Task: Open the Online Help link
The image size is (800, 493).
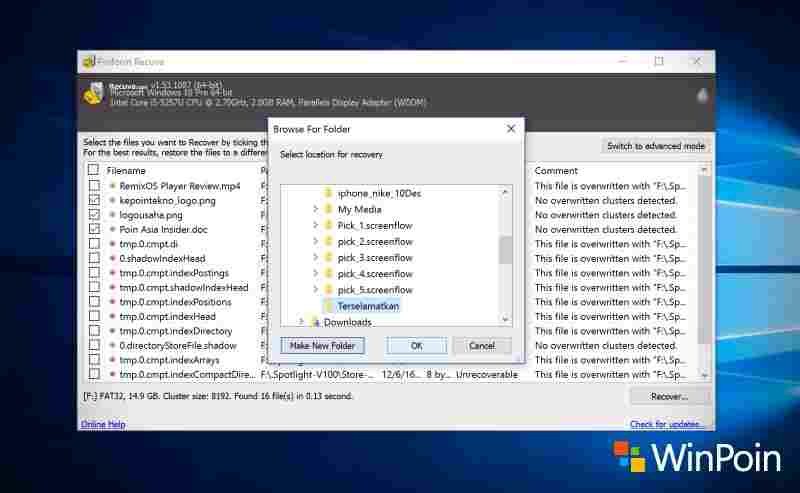Action: tap(103, 424)
